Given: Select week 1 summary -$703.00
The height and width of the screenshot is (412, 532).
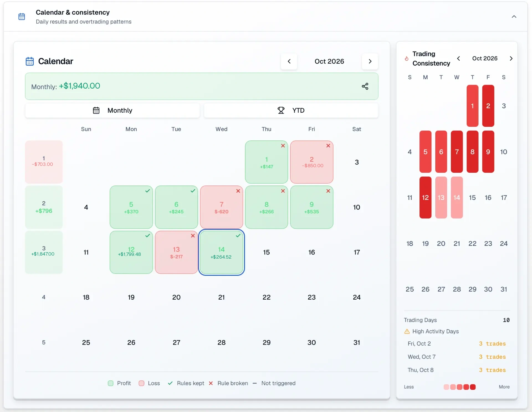Looking at the screenshot, I should click(x=44, y=162).
